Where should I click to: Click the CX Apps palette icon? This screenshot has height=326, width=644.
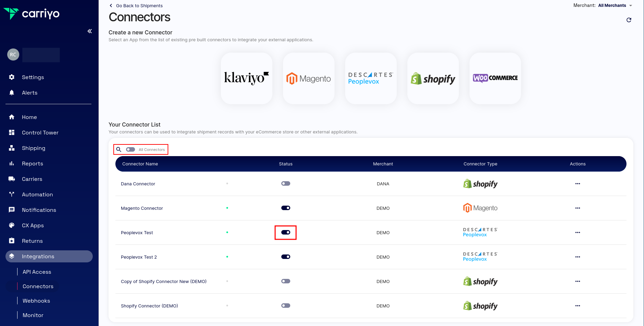coord(12,225)
